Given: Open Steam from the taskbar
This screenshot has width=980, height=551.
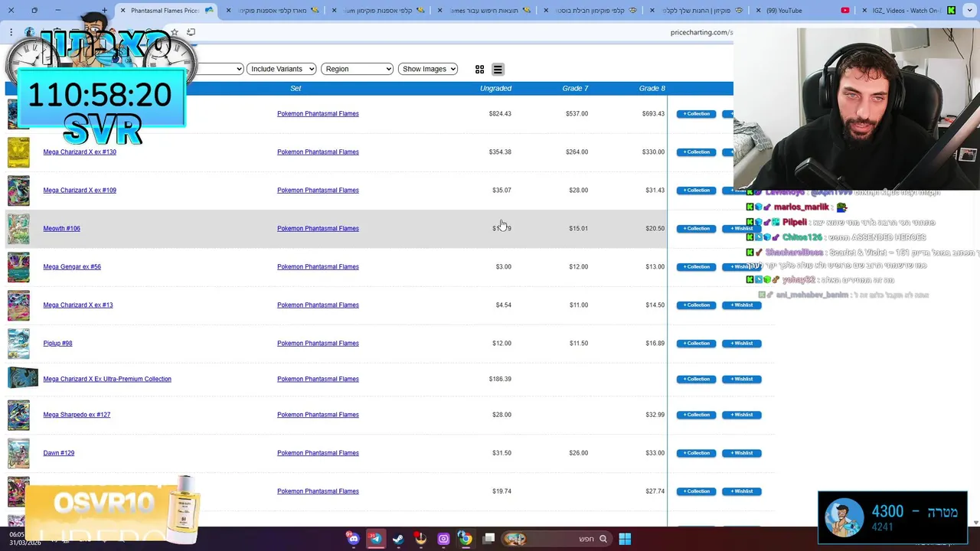Looking at the screenshot, I should point(398,539).
